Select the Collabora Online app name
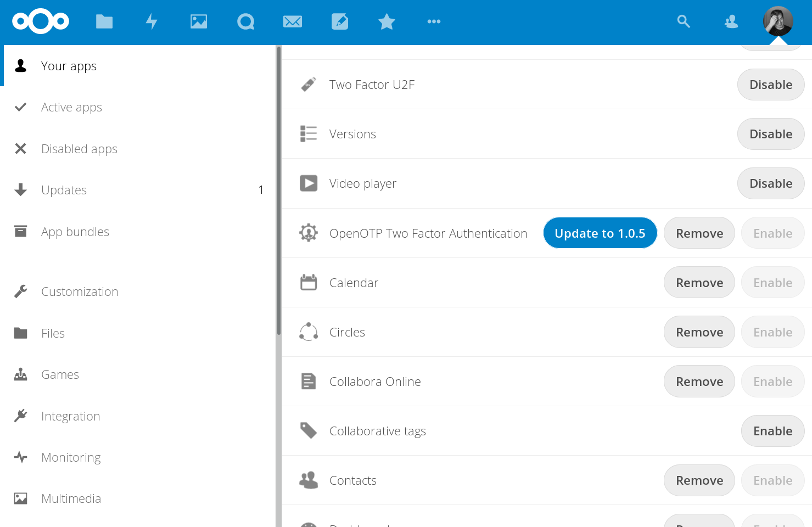This screenshot has height=527, width=812. [x=375, y=382]
